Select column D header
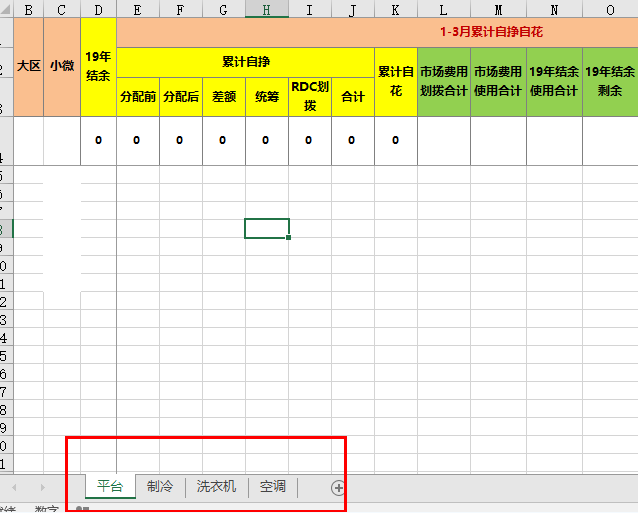Image resolution: width=638 pixels, height=513 pixels. [x=98, y=10]
